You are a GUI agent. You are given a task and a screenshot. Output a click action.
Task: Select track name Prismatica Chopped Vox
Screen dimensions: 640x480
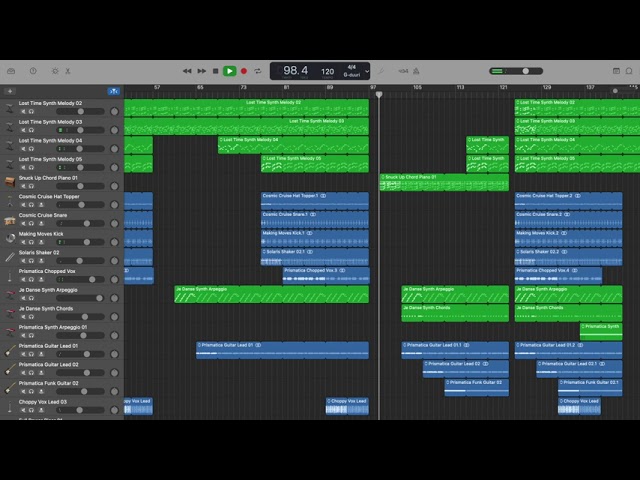(47, 271)
